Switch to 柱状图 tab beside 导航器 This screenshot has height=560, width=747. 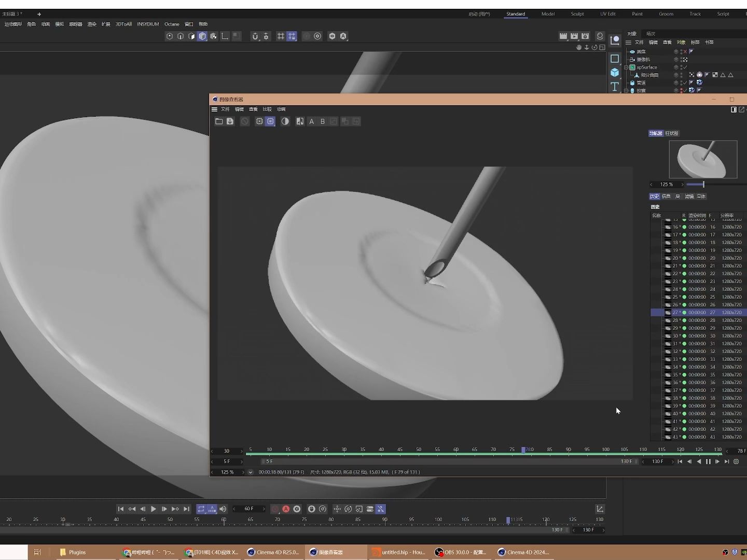coord(672,133)
